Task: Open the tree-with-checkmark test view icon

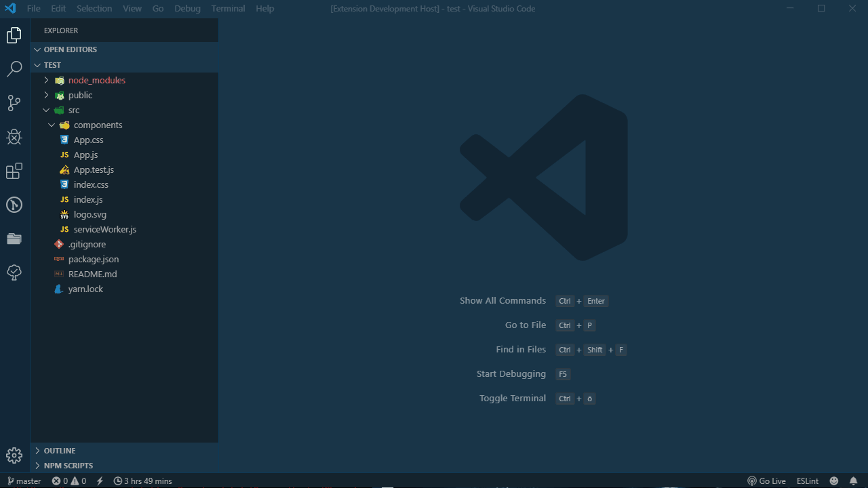Action: 14,272
